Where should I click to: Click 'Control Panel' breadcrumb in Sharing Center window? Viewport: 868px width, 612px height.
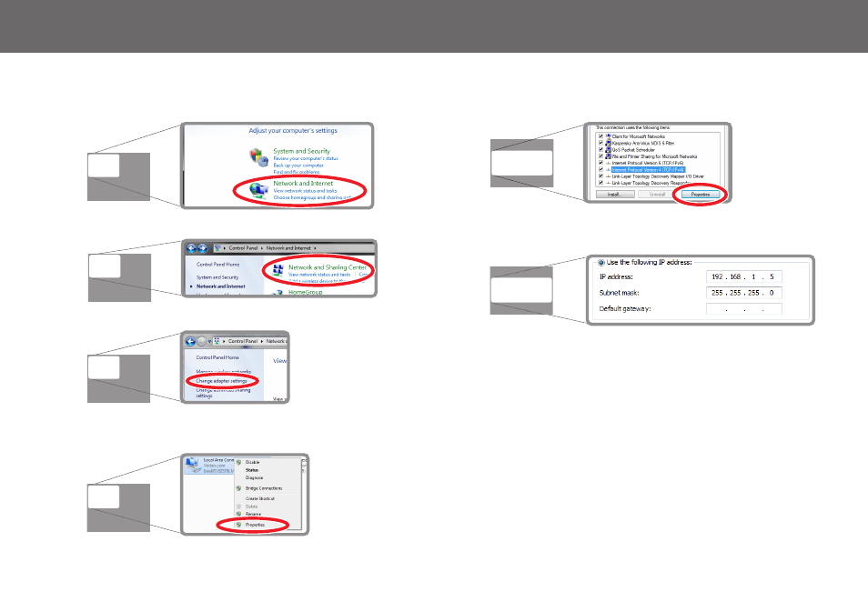pos(243,341)
